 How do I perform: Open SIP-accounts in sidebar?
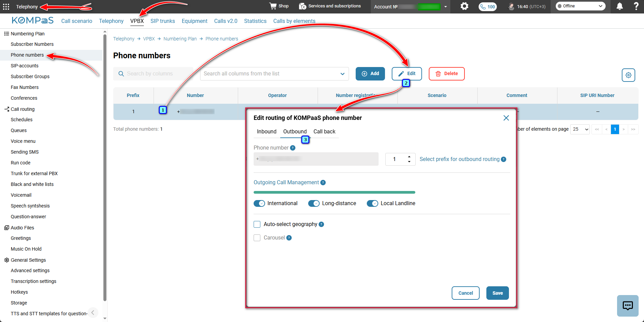(25, 66)
